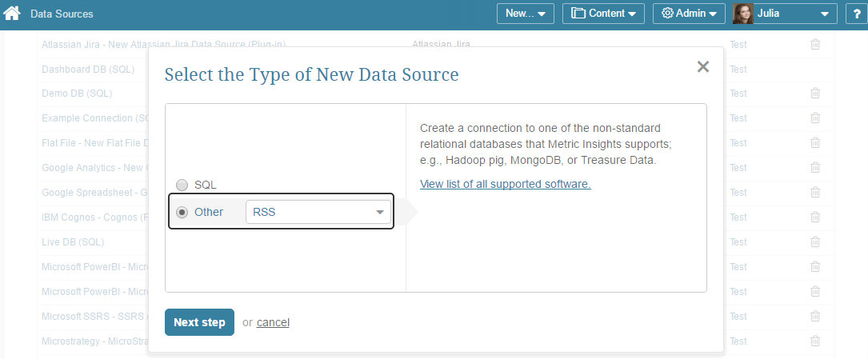
Task: Open the RSS data source type dropdown
Action: 318,212
